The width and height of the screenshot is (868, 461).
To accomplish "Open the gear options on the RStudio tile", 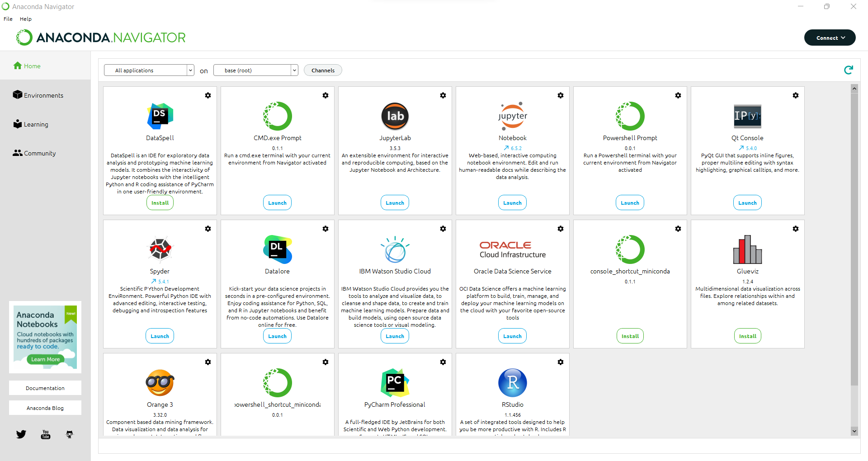I will [x=561, y=362].
